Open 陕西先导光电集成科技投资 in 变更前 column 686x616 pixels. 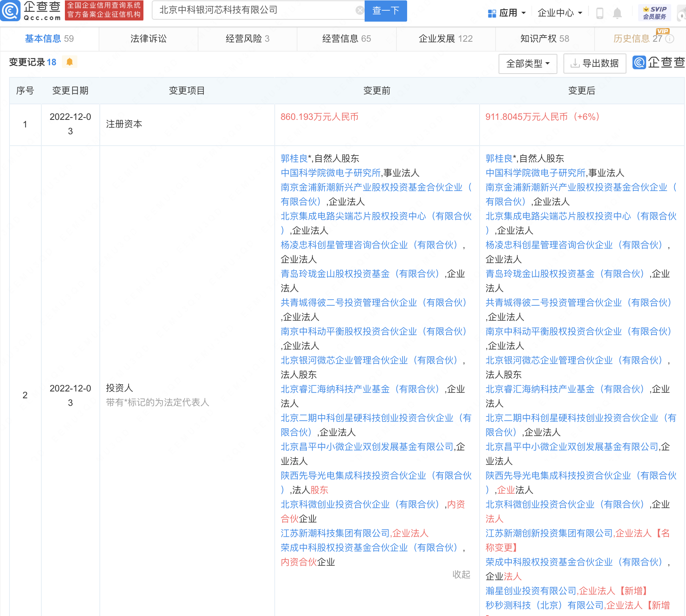click(x=376, y=483)
